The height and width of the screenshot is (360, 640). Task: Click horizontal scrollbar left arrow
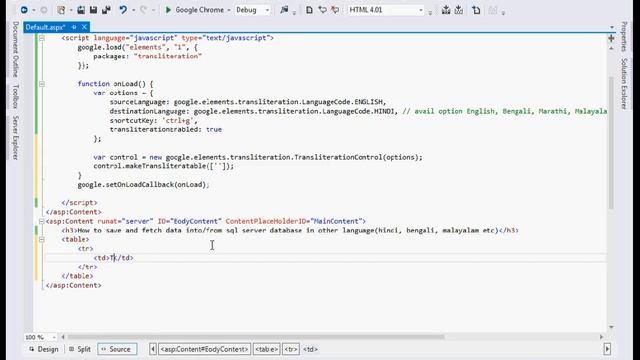pyautogui.click(x=63, y=337)
